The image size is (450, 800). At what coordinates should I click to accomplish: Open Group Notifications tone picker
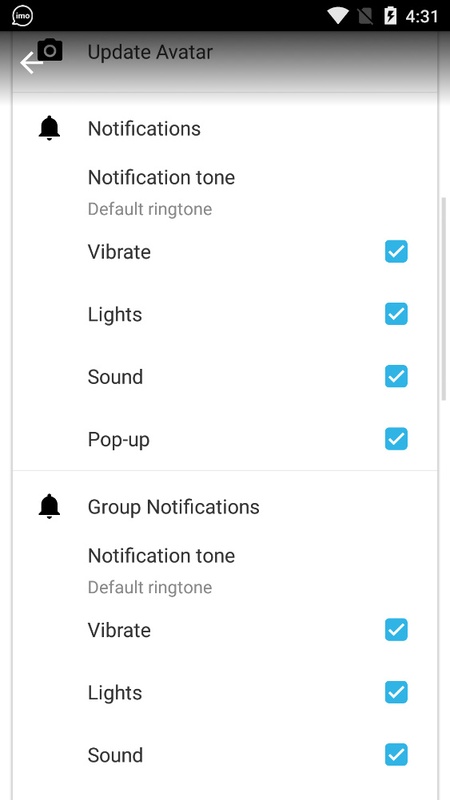[225, 570]
